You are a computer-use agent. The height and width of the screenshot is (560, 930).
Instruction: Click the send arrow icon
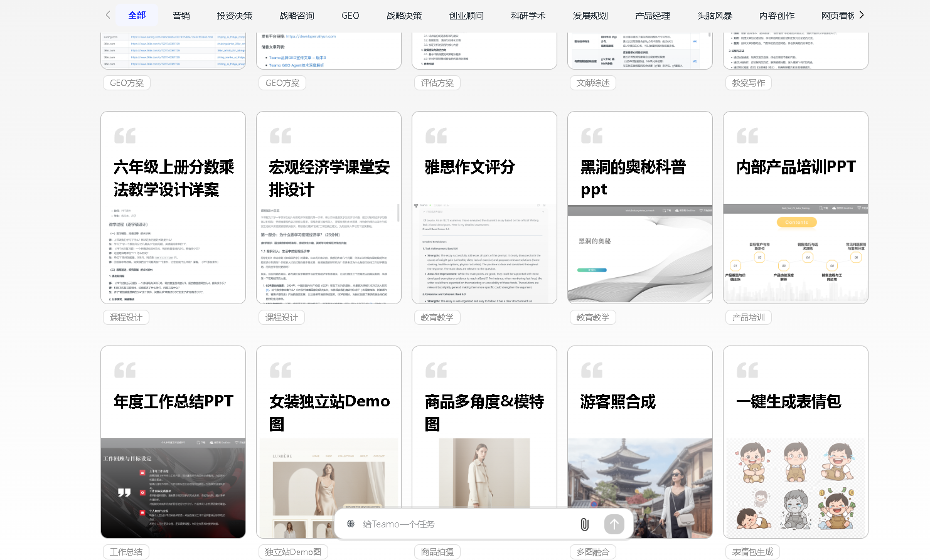614,524
